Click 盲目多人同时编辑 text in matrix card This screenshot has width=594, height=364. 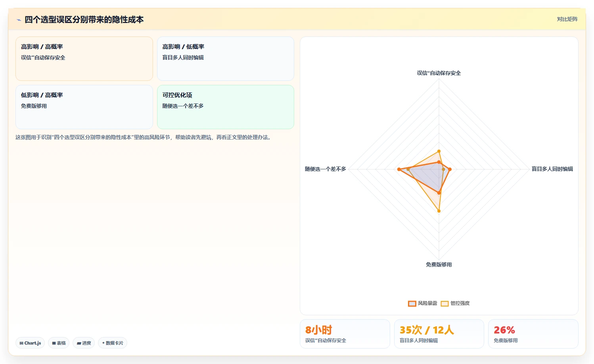(183, 57)
